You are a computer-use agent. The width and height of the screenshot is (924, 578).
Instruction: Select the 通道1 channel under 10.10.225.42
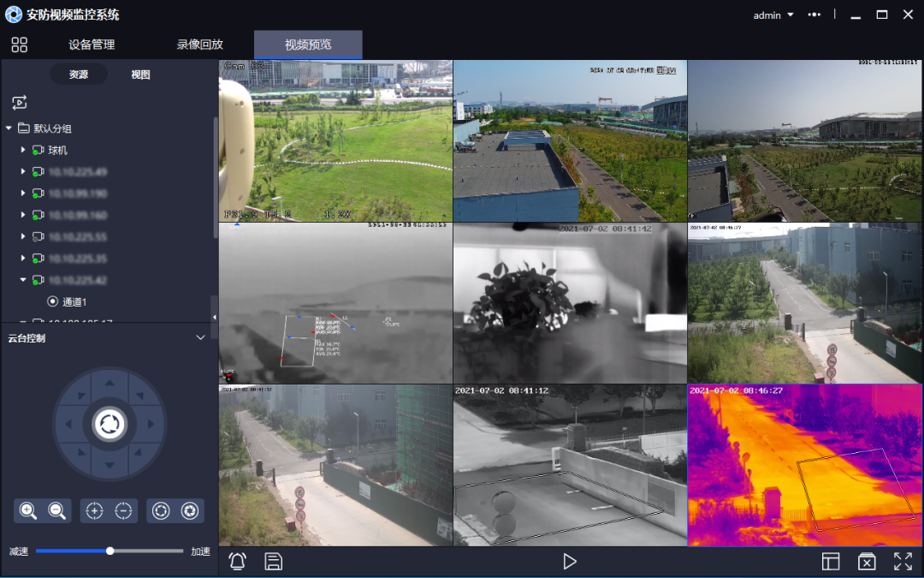coord(72,301)
